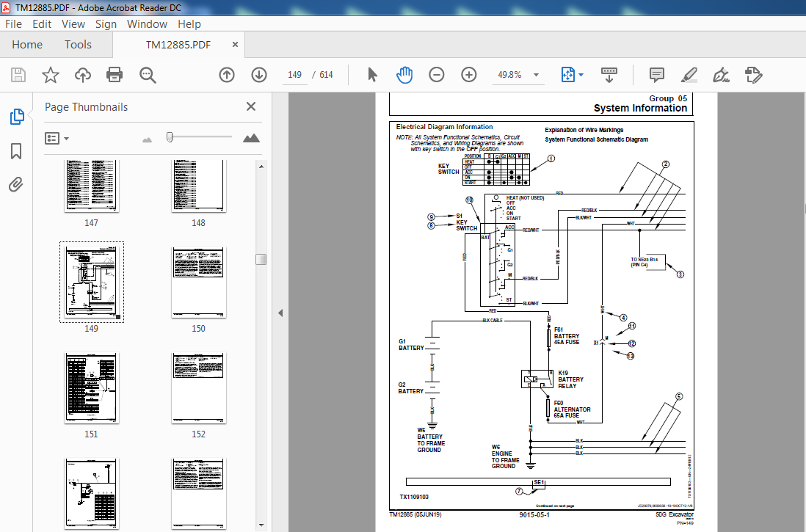Open the Bookmarks panel icon
The width and height of the screenshot is (806, 532).
click(16, 151)
